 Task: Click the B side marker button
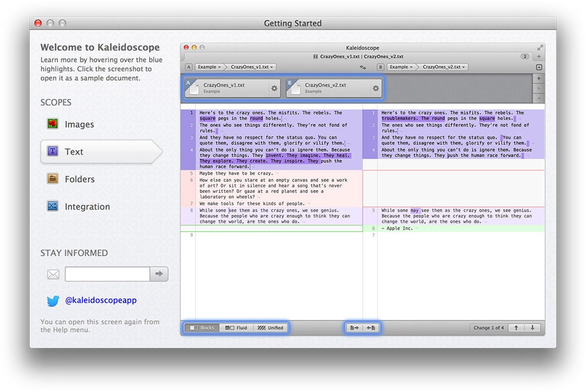click(380, 67)
